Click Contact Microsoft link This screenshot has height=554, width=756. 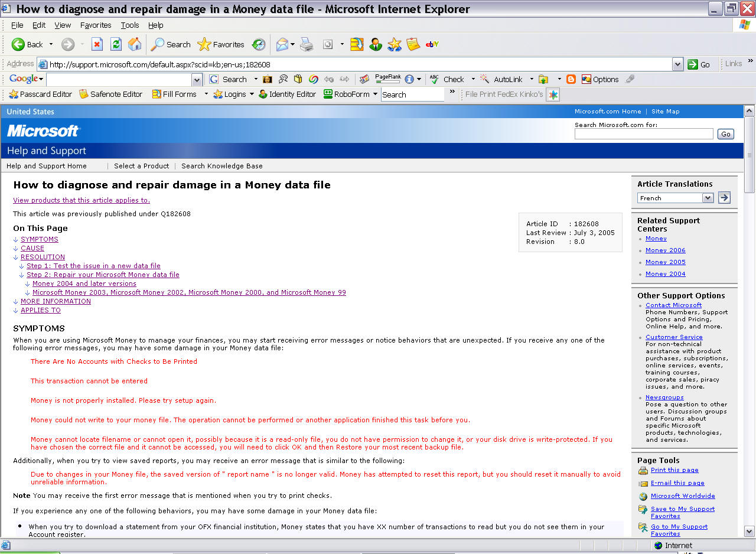[x=674, y=305]
